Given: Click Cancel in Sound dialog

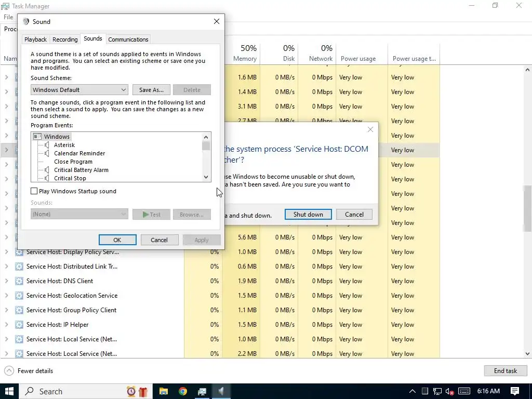Looking at the screenshot, I should click(x=159, y=240).
